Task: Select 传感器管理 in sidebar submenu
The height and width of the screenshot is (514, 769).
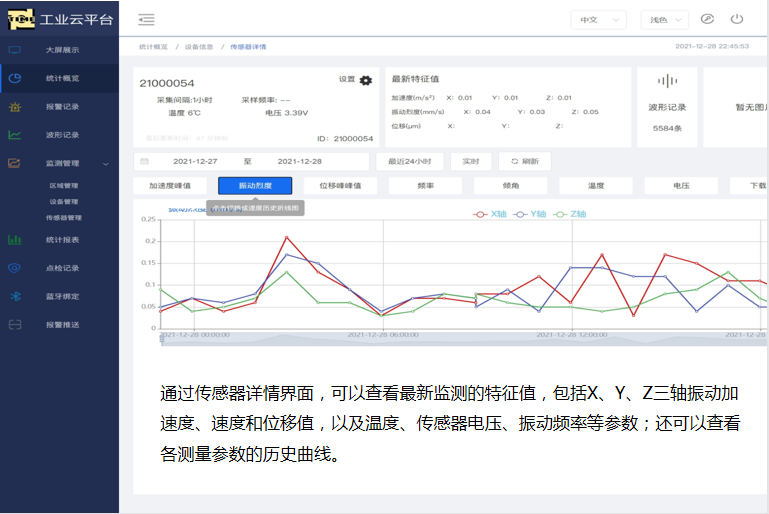Action: click(x=63, y=217)
